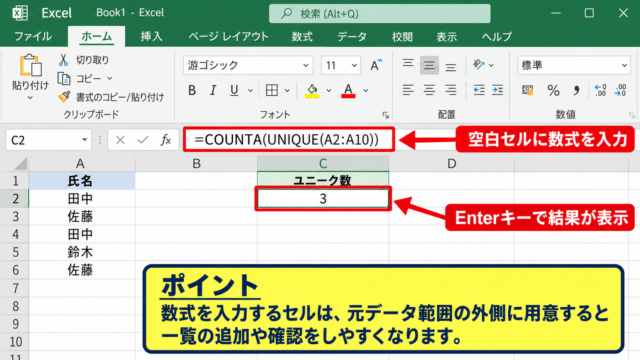Screen dimensions: 640x360
Task: Select the header cell 氏名
Action: point(82,180)
